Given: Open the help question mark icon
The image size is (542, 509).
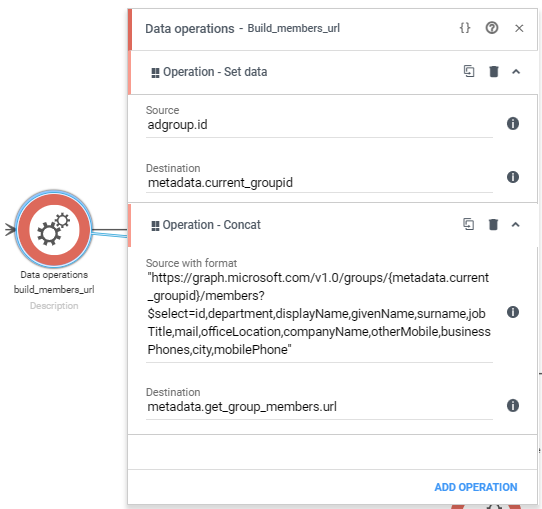Looking at the screenshot, I should pos(492,28).
